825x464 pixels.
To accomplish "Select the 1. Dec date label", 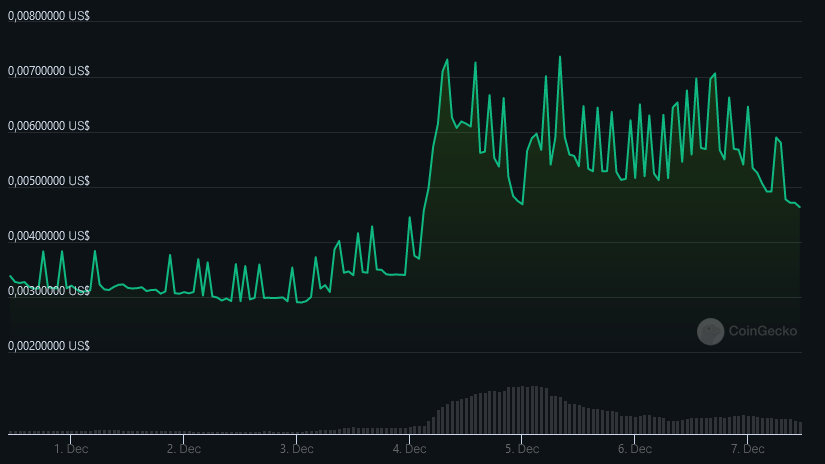I will point(71,449).
